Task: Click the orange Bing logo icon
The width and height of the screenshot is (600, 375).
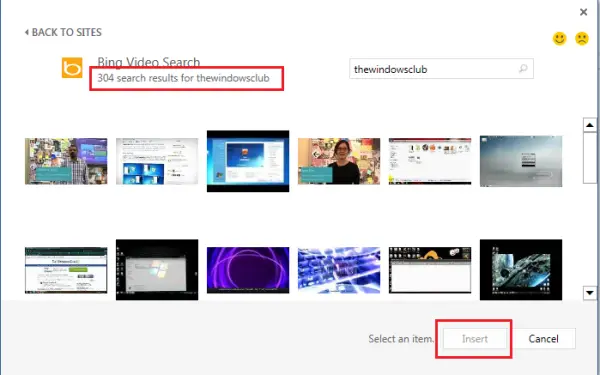Action: (72, 68)
